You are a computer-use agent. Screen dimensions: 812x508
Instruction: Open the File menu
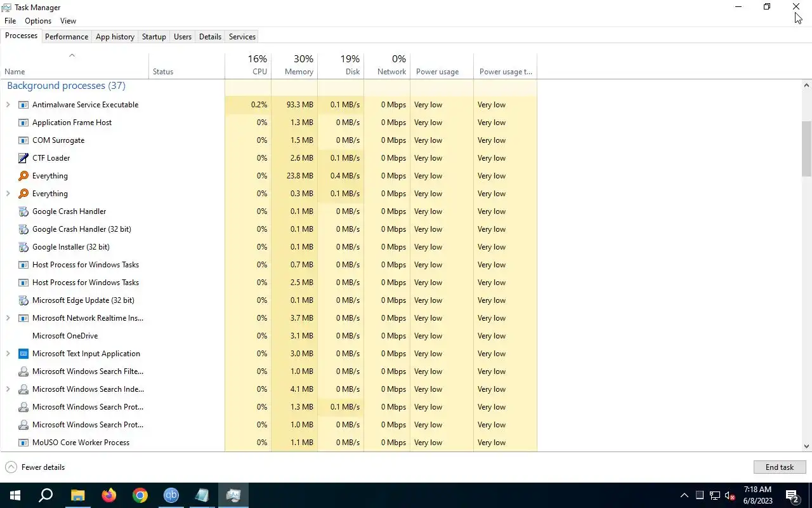(x=10, y=21)
